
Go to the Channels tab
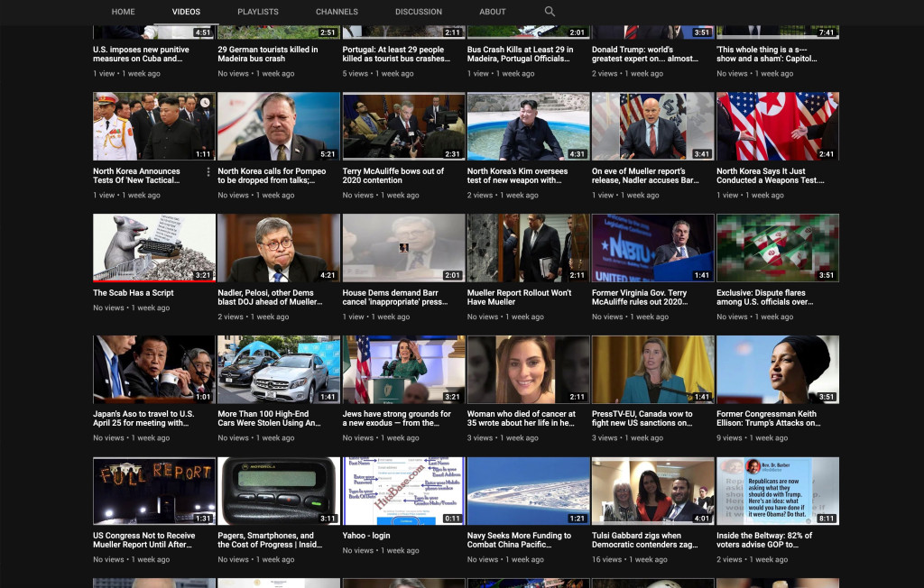point(337,12)
